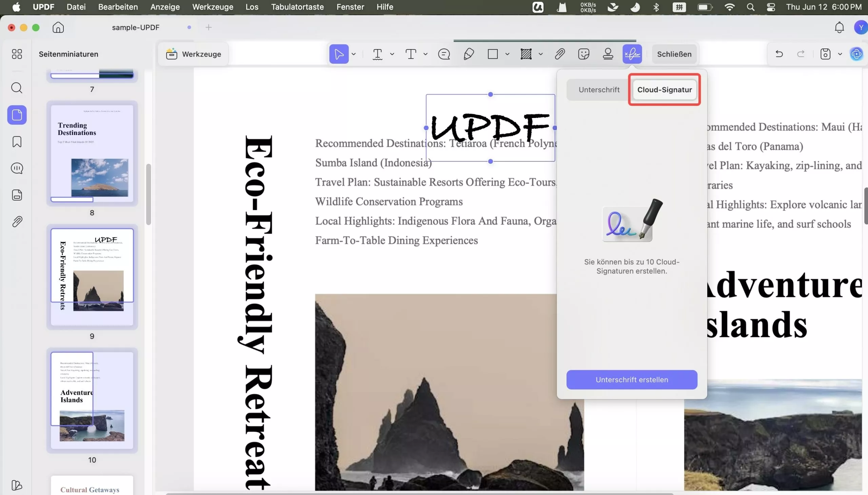The image size is (868, 495).
Task: Open the user account avatar Y
Action: click(x=861, y=27)
